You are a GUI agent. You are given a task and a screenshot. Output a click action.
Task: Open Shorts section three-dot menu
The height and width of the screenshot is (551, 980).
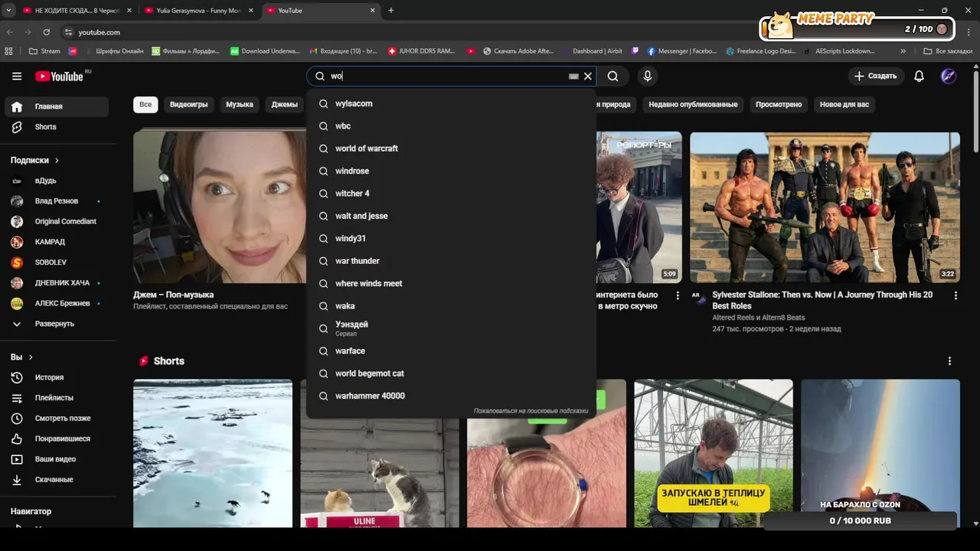pyautogui.click(x=949, y=361)
